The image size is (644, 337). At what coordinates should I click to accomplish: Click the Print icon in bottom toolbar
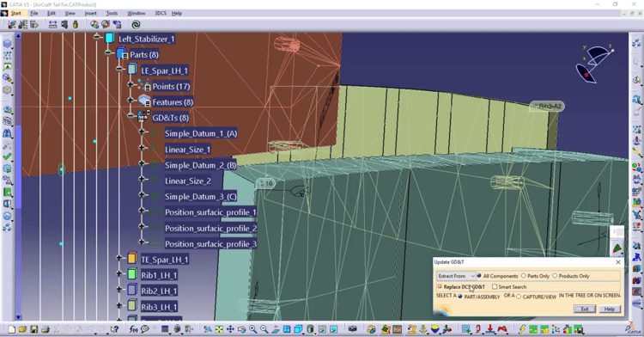coord(46,329)
